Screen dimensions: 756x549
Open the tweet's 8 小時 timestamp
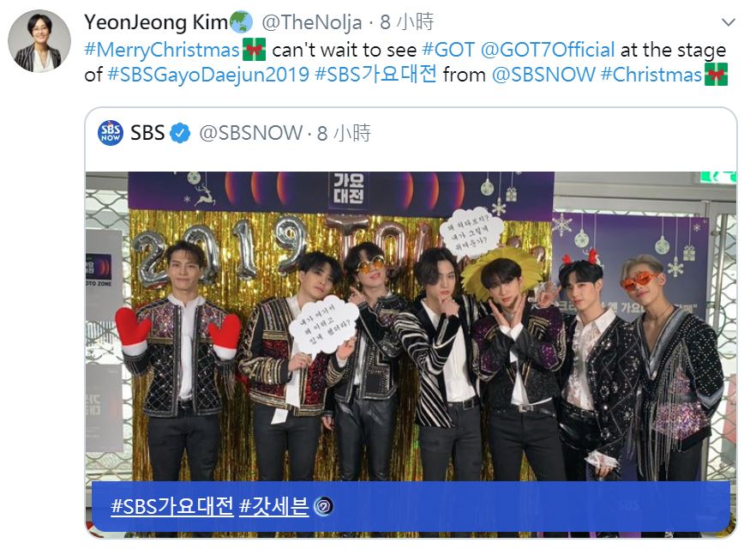click(407, 22)
